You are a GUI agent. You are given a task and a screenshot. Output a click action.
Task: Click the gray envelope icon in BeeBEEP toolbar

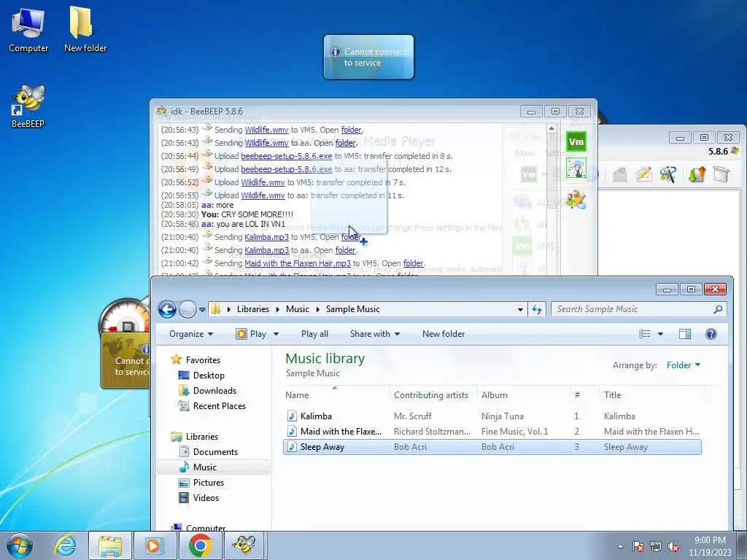(x=619, y=174)
